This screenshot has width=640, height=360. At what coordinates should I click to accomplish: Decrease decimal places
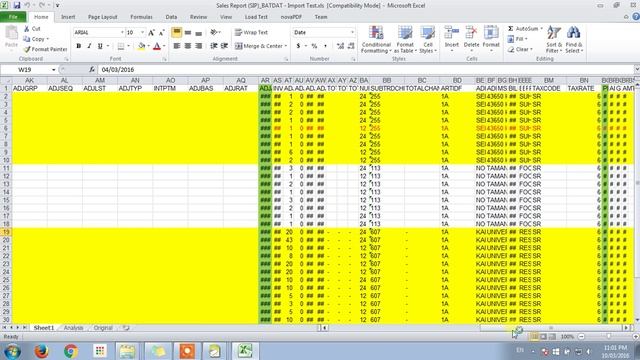(351, 46)
